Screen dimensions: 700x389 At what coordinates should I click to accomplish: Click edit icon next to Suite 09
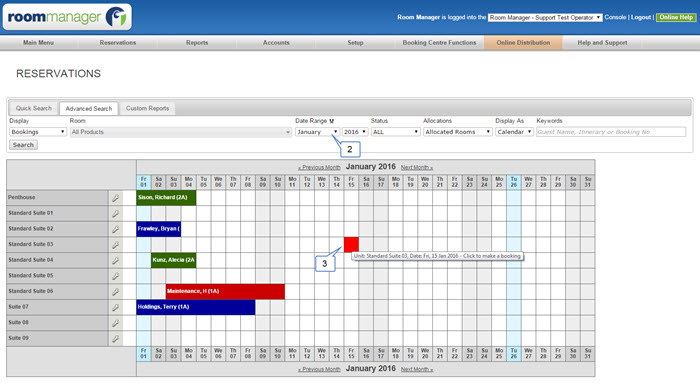115,339
